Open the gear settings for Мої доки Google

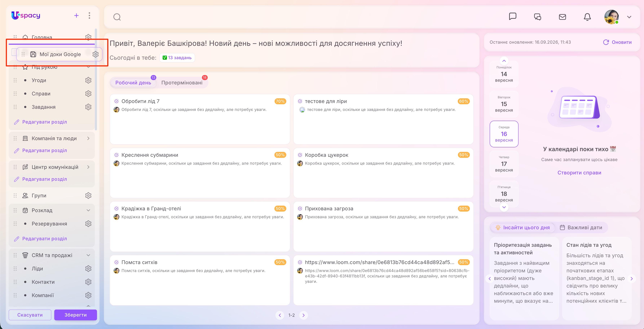96,54
